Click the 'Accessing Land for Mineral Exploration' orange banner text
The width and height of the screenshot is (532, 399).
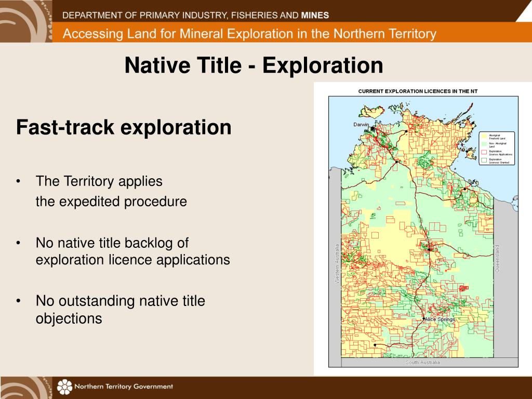pos(249,34)
